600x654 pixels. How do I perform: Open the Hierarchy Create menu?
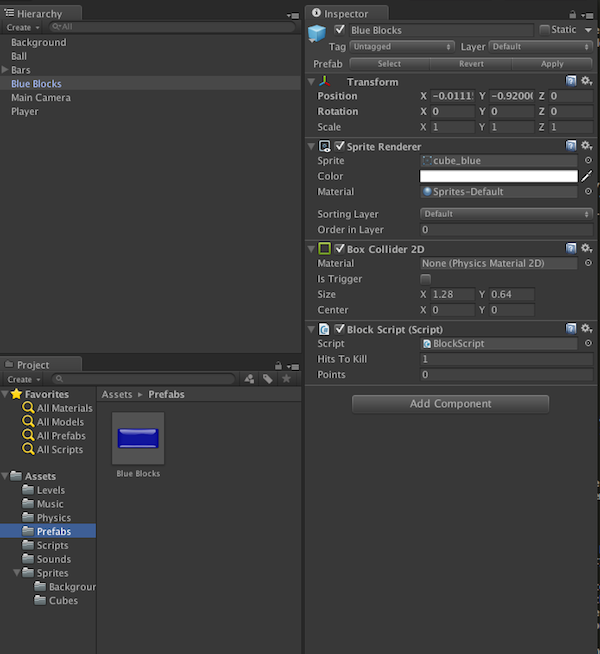23,28
